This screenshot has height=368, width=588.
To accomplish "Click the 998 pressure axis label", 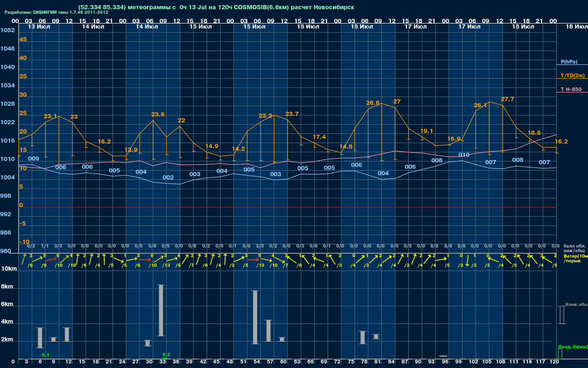I will 6,196.
